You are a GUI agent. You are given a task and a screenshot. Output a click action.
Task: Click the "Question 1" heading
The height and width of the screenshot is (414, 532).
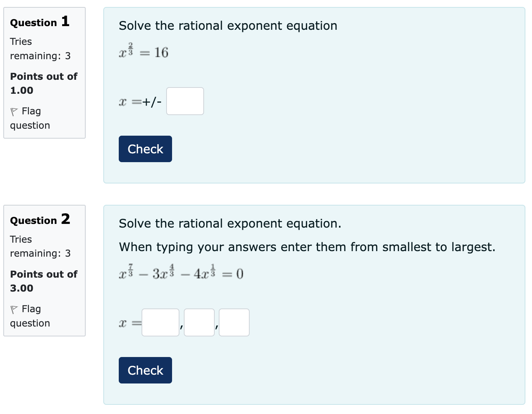point(40,22)
